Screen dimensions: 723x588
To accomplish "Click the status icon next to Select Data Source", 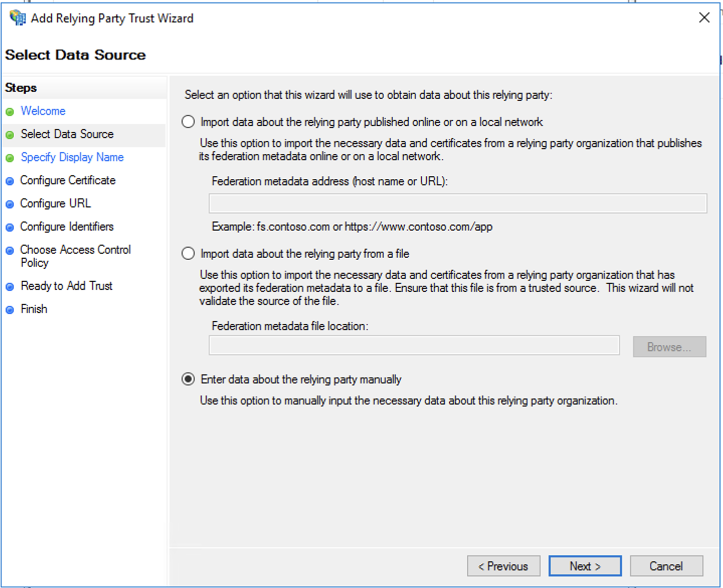I will point(11,134).
